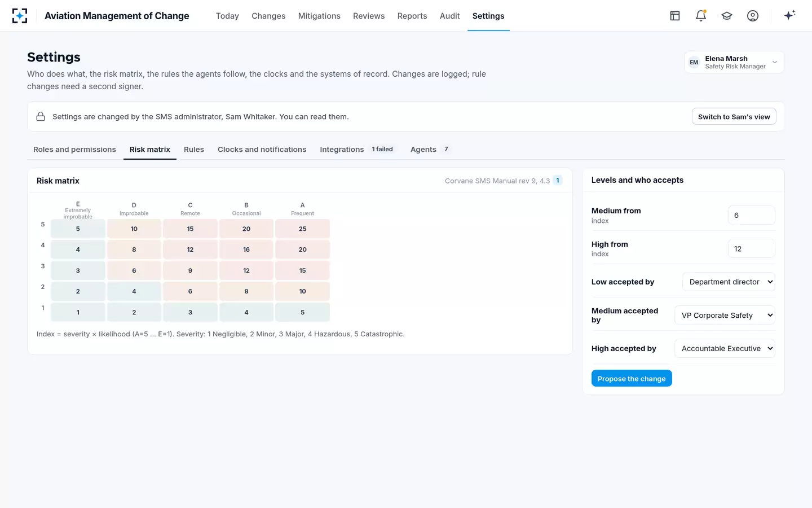The height and width of the screenshot is (508, 812).
Task: Click the graduation cap training icon
Action: pos(727,16)
